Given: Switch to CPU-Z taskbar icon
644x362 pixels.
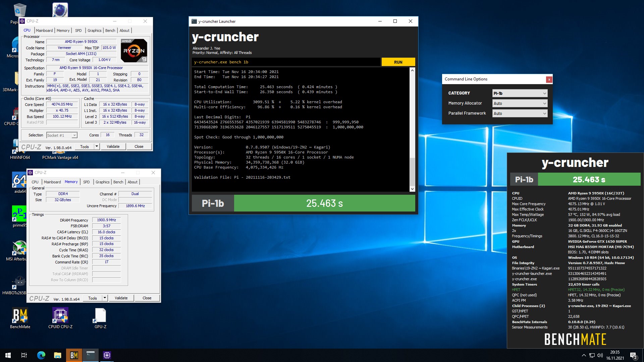Looking at the screenshot, I should [107, 355].
